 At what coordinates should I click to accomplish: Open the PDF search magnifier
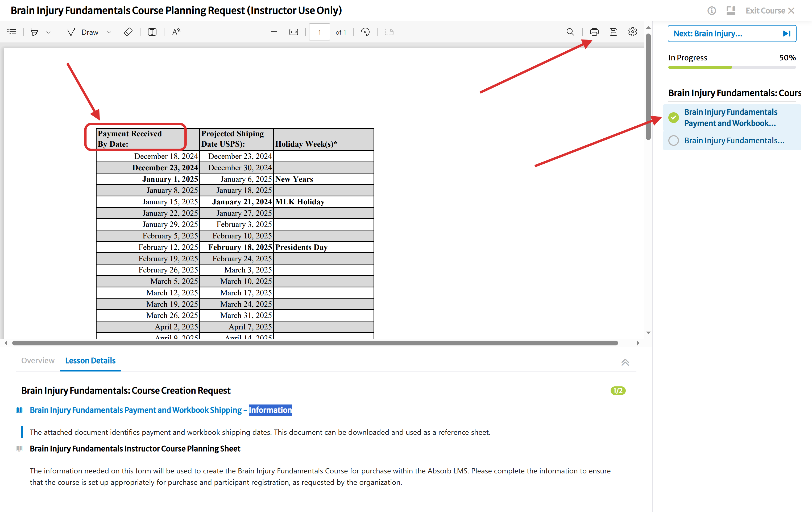click(x=570, y=32)
